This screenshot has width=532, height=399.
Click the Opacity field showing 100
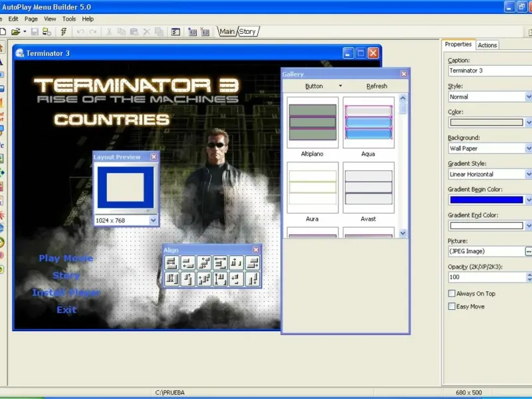click(487, 277)
